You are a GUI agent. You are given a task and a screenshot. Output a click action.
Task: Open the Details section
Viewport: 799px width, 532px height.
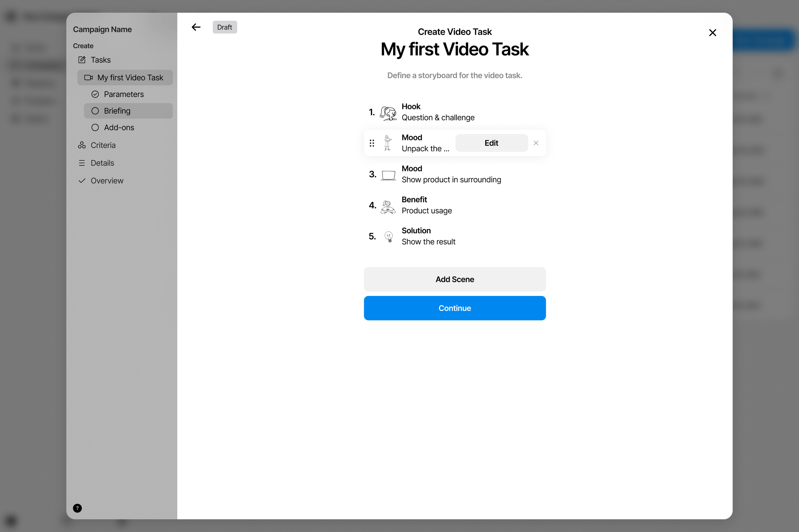(102, 163)
